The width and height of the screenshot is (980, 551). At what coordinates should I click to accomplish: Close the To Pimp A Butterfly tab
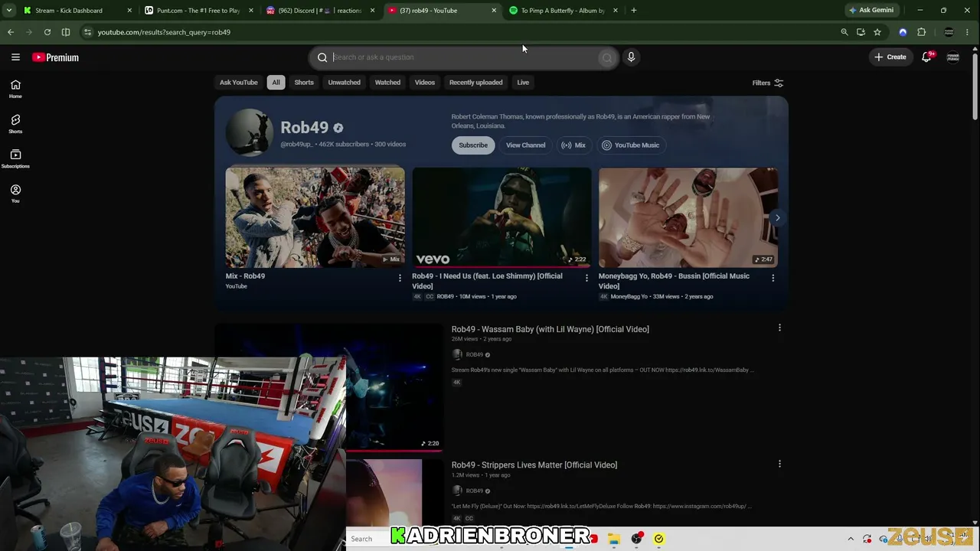tap(616, 11)
